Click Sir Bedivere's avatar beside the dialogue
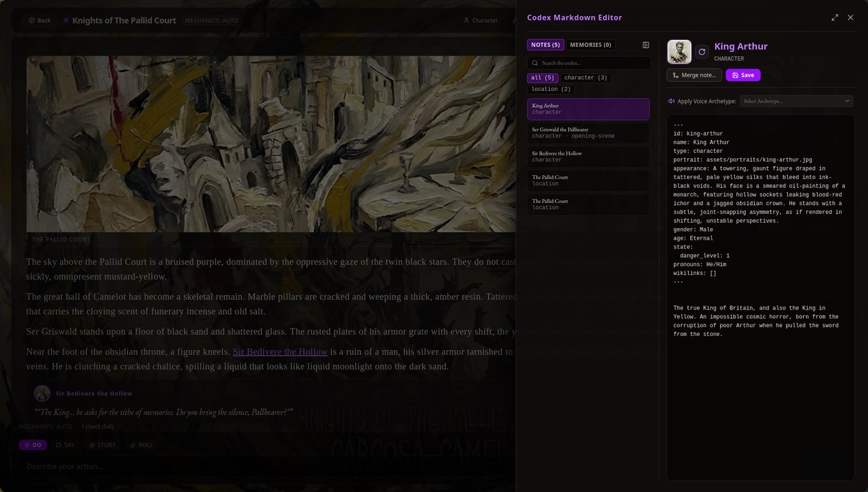Image resolution: width=868 pixels, height=492 pixels. [x=42, y=394]
